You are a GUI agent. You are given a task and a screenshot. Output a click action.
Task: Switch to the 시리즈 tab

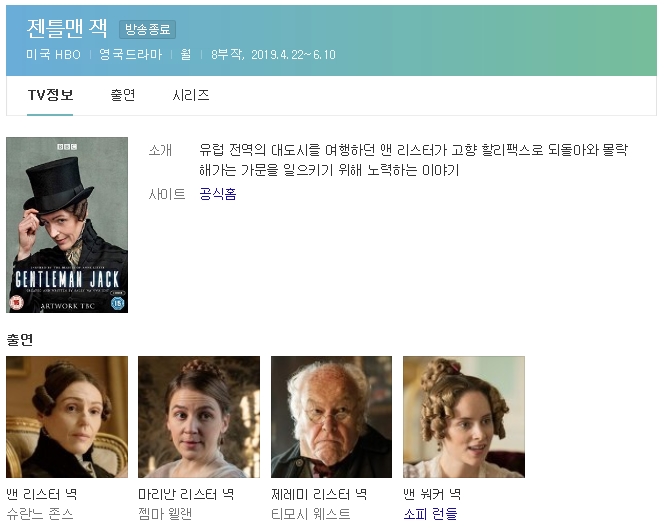click(191, 95)
